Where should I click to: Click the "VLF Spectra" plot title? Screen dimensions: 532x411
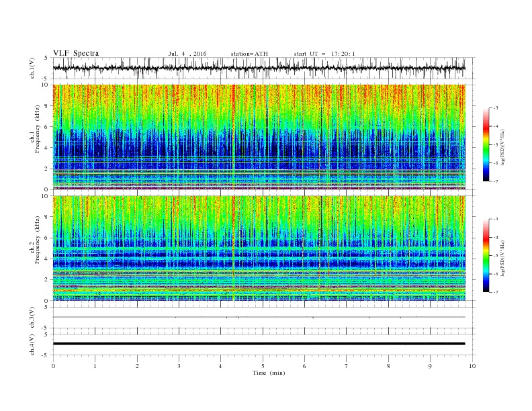point(76,53)
